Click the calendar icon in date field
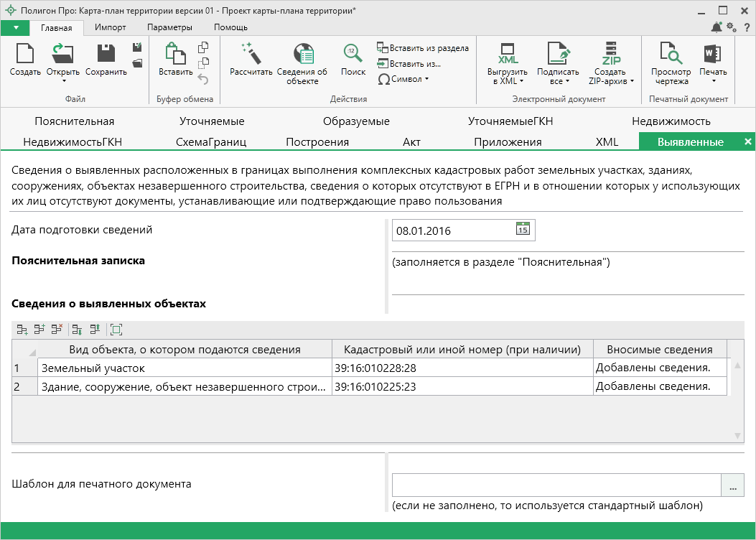Image resolution: width=756 pixels, height=540 pixels. click(x=523, y=229)
